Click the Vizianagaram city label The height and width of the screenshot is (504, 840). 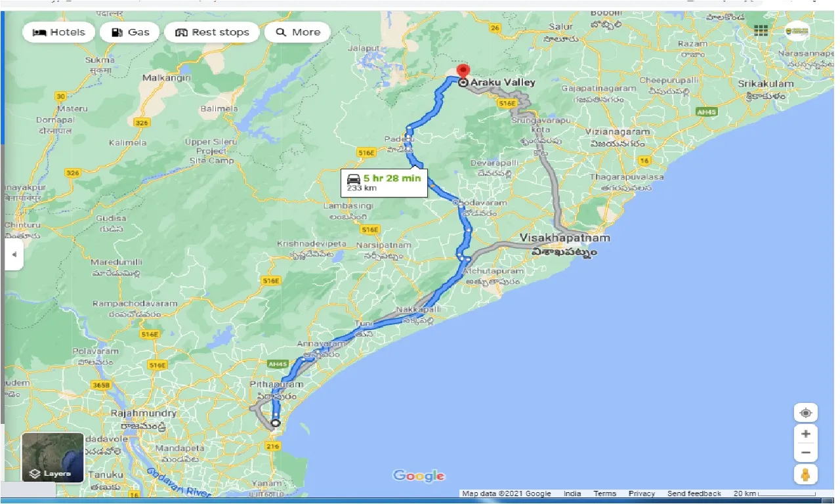619,131
